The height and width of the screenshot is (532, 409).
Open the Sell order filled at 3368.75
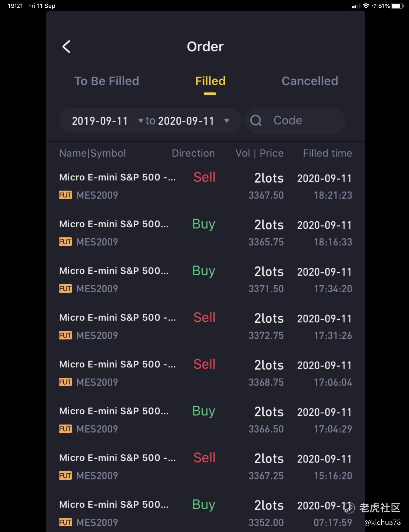pyautogui.click(x=205, y=373)
